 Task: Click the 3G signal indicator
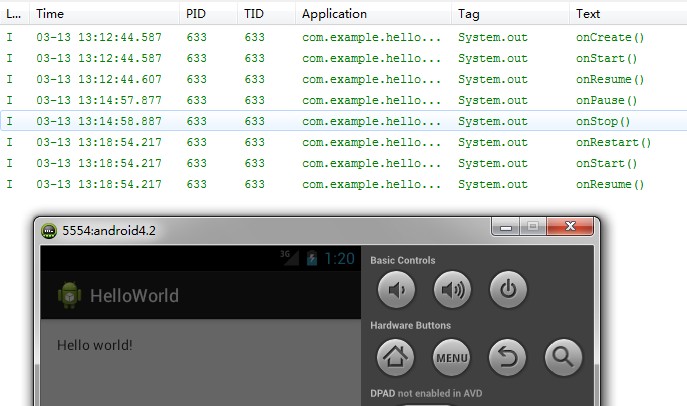coord(289,257)
